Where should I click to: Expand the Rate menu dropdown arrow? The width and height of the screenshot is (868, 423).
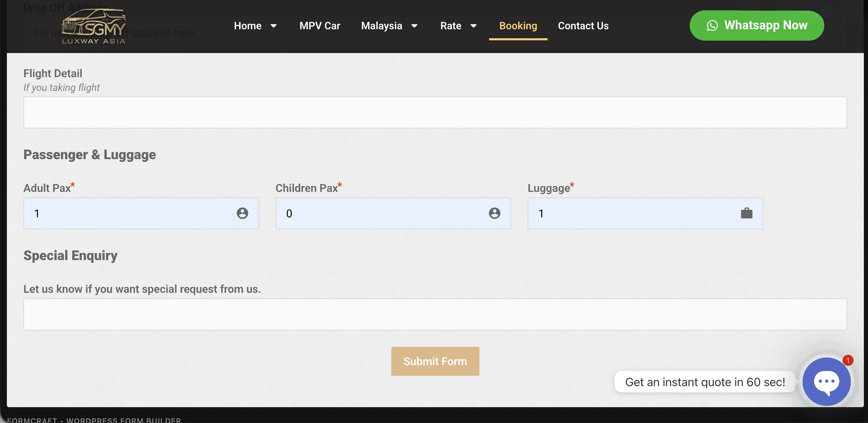coord(474,26)
